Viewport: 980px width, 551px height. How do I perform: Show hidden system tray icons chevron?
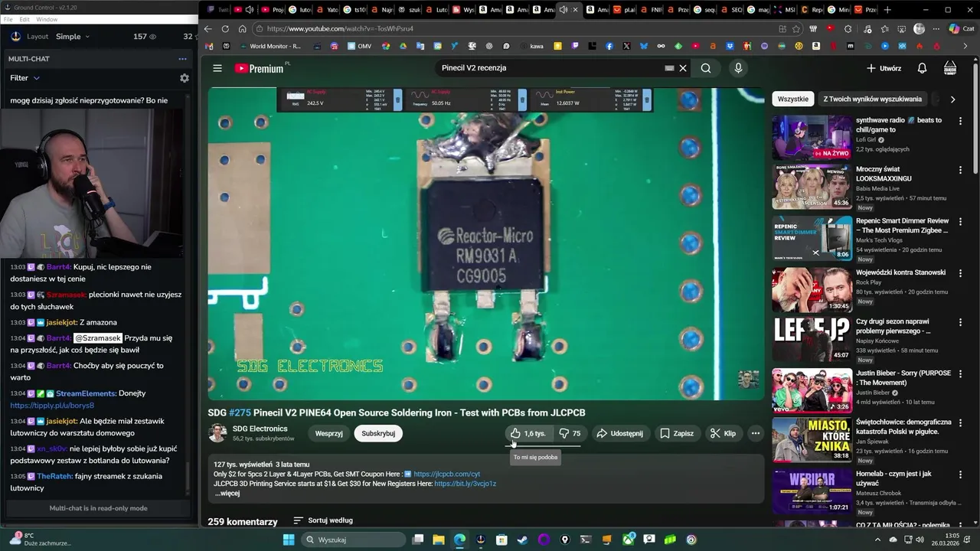[x=877, y=540]
